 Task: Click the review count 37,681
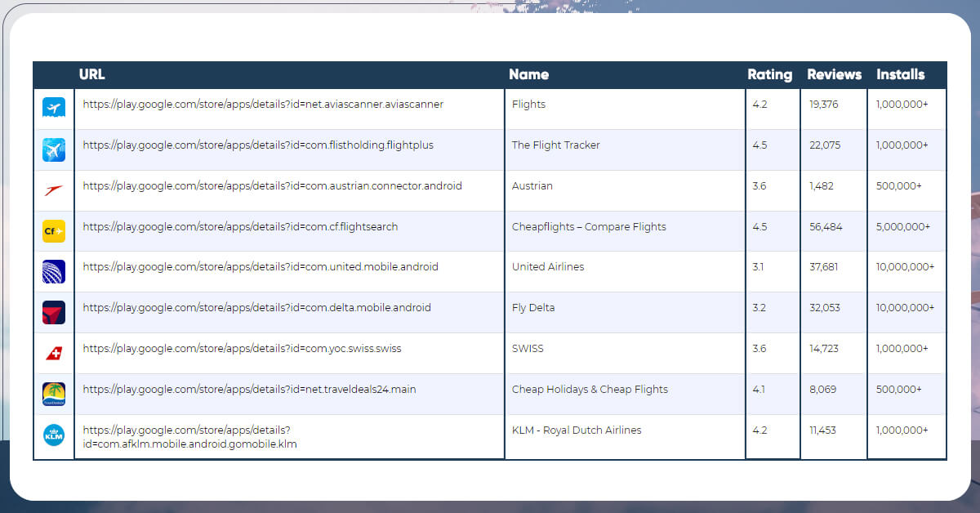coord(824,267)
